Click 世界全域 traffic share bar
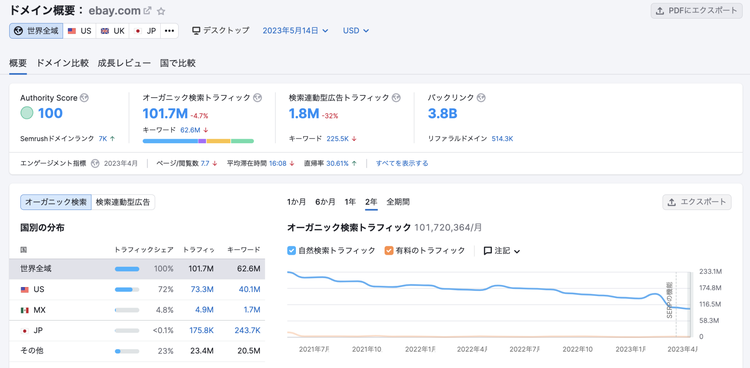Viewport: 750px width, 368px height. [x=127, y=269]
